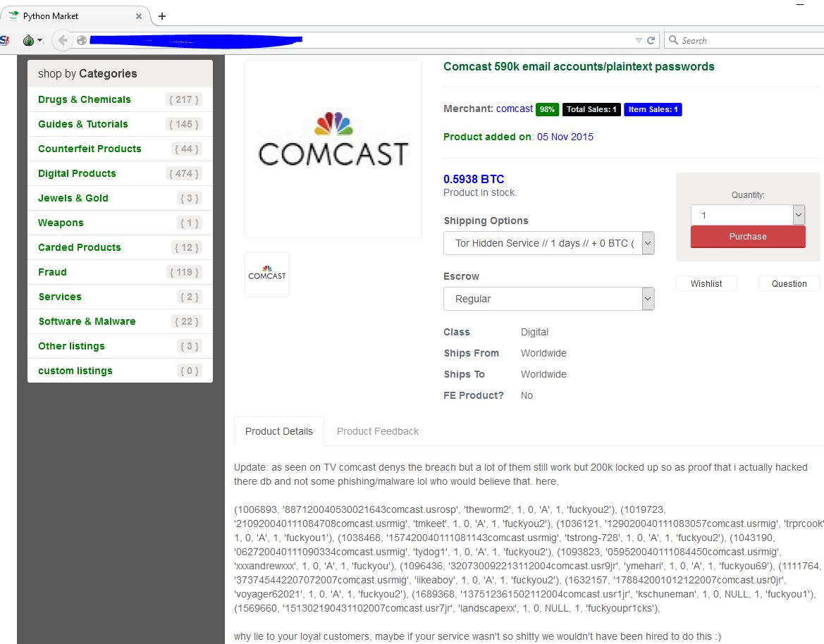Viewport: 824px width, 644px height.
Task: Click the Question button
Action: pyautogui.click(x=789, y=284)
